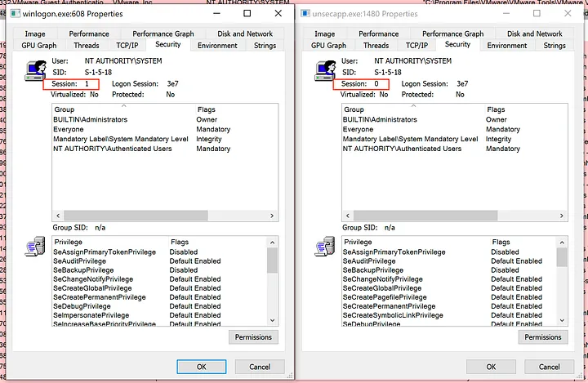Switch to Threads tab in unsecapp dialog
This screenshot has height=383, width=588.
376,46
